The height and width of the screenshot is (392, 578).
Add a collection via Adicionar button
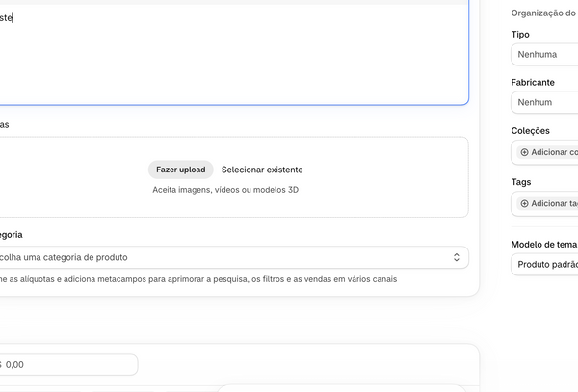[x=548, y=152]
